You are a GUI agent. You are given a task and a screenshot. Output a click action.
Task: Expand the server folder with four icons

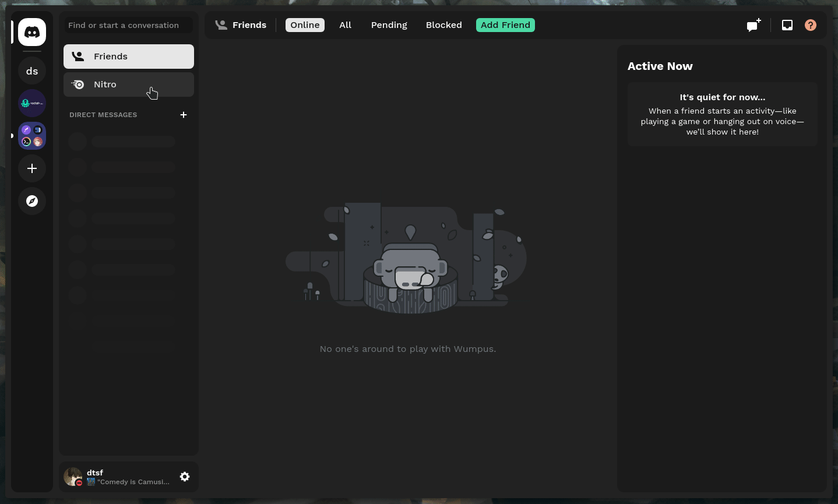click(x=32, y=136)
